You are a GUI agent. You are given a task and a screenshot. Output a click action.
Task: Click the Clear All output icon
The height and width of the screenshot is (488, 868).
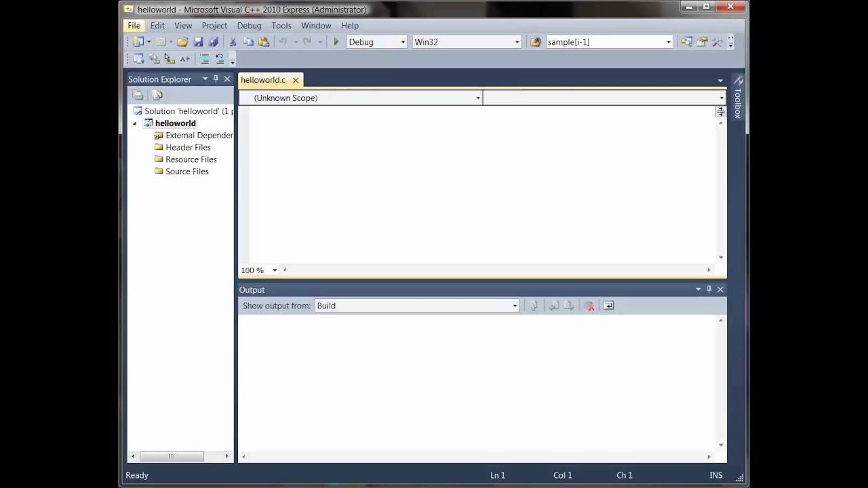pos(589,306)
